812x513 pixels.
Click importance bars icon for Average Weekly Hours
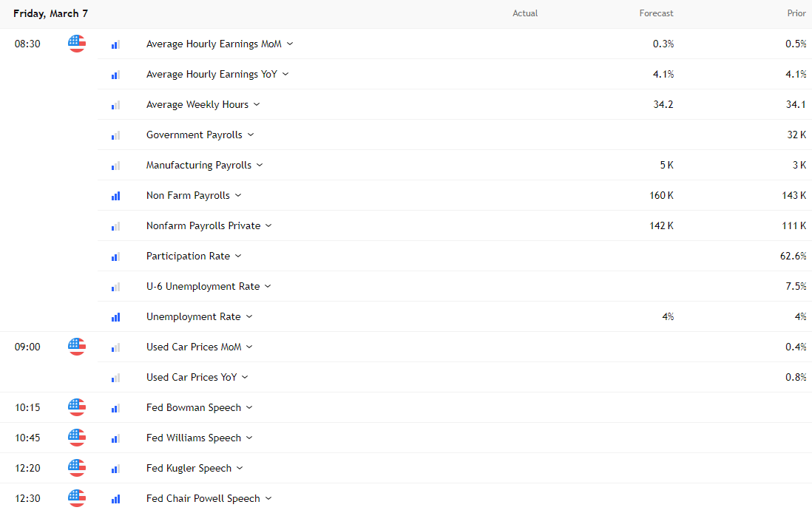coord(115,105)
